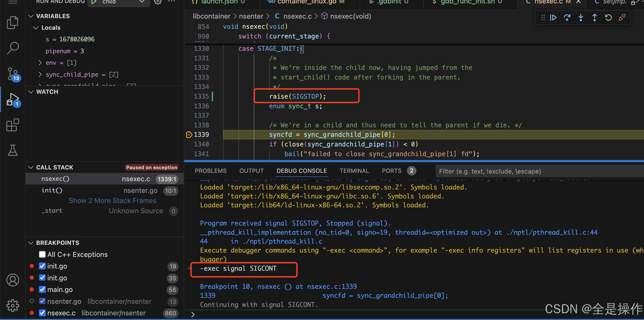Open the Extensions sidebar view
Screen dimensions: 644x320
(x=13, y=125)
